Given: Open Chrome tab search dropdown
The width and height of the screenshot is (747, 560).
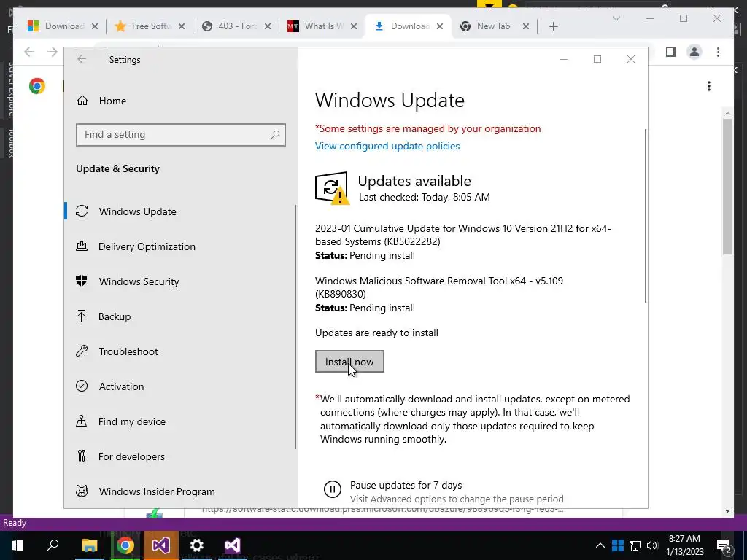Looking at the screenshot, I should [616, 18].
